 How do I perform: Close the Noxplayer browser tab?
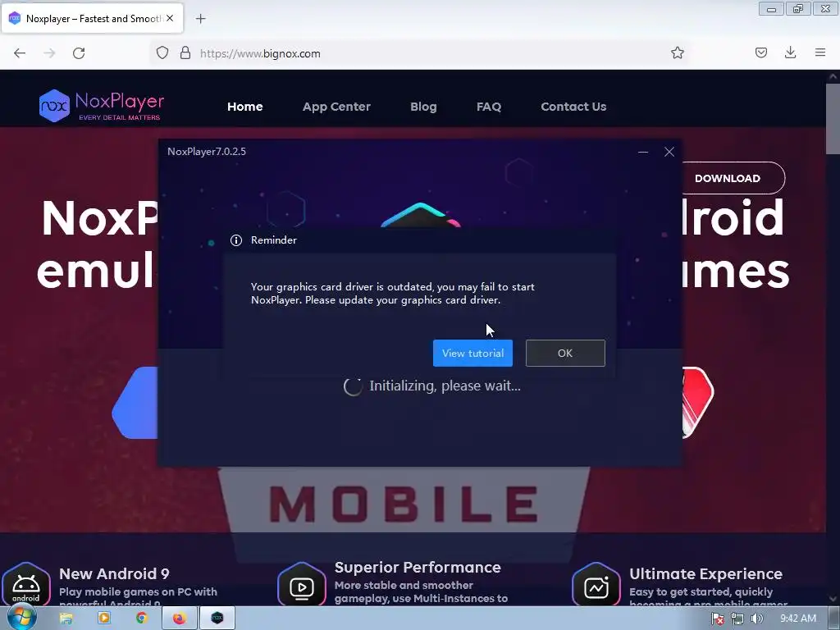[170, 18]
